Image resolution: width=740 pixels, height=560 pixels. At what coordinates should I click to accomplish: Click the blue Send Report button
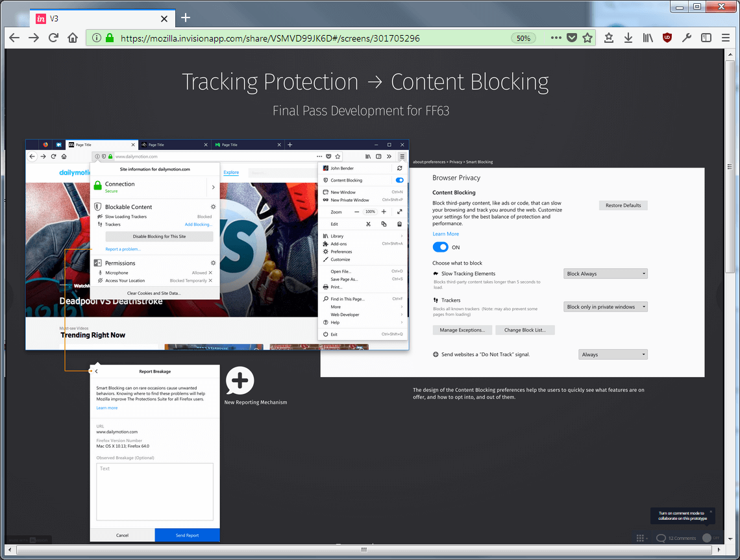click(x=188, y=535)
